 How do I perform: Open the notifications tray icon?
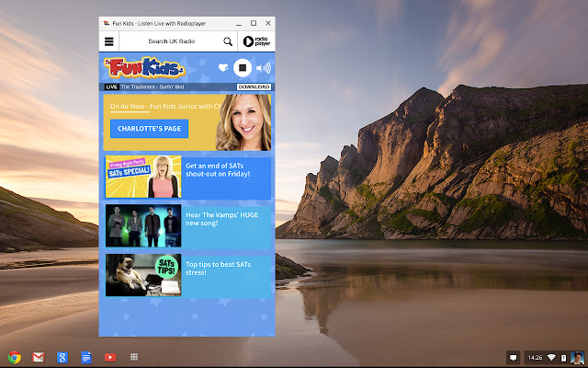514,358
